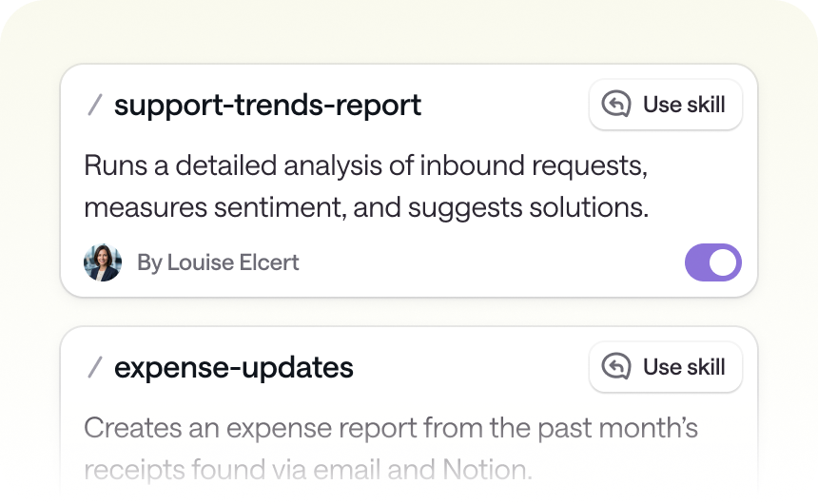Click the measures sentiment line of description
This screenshot has height=504, width=818.
[x=366, y=207]
